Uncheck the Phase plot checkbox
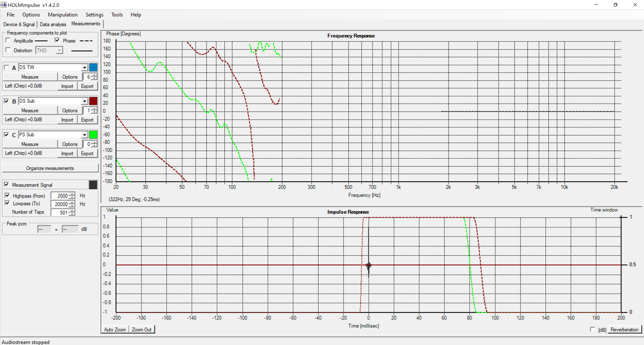This screenshot has height=345, width=644. (57, 40)
